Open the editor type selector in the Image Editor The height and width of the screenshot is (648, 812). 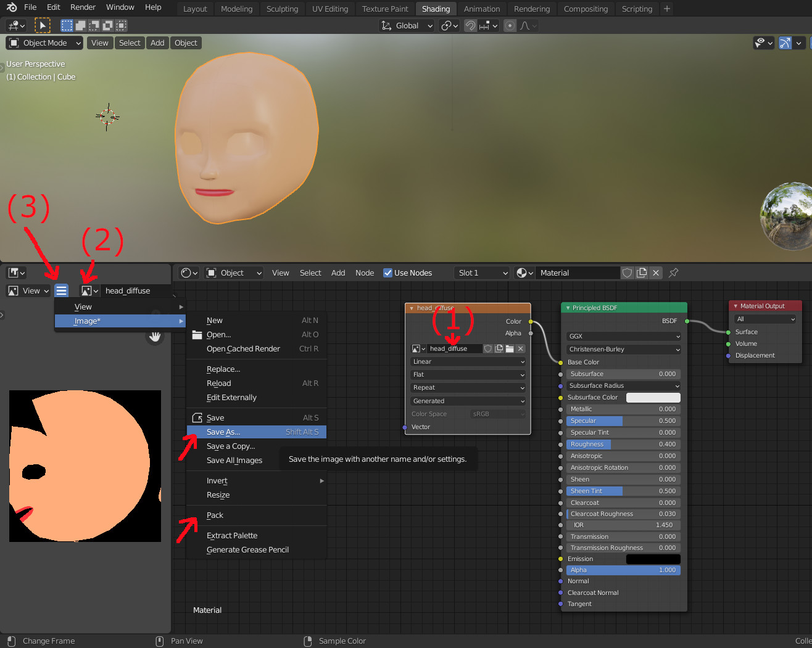point(15,273)
